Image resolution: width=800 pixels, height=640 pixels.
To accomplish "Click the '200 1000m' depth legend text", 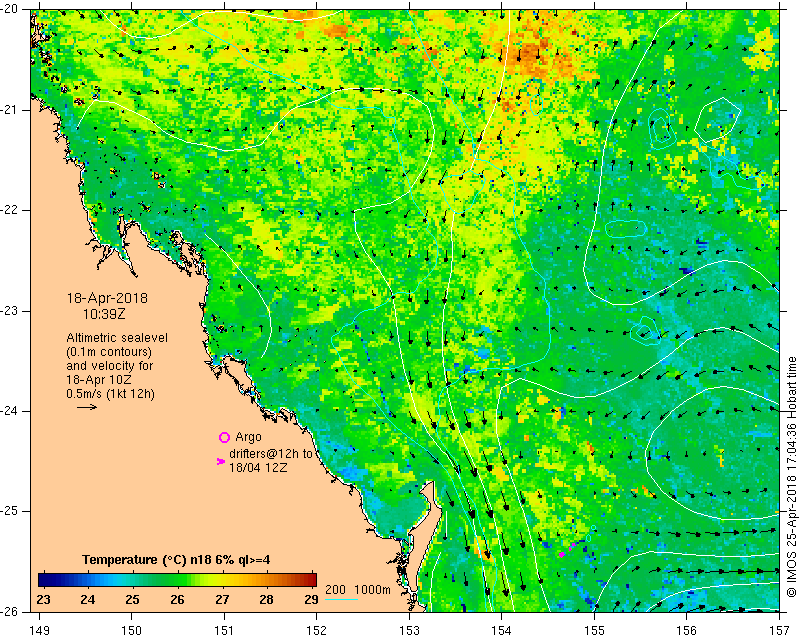I will [358, 590].
